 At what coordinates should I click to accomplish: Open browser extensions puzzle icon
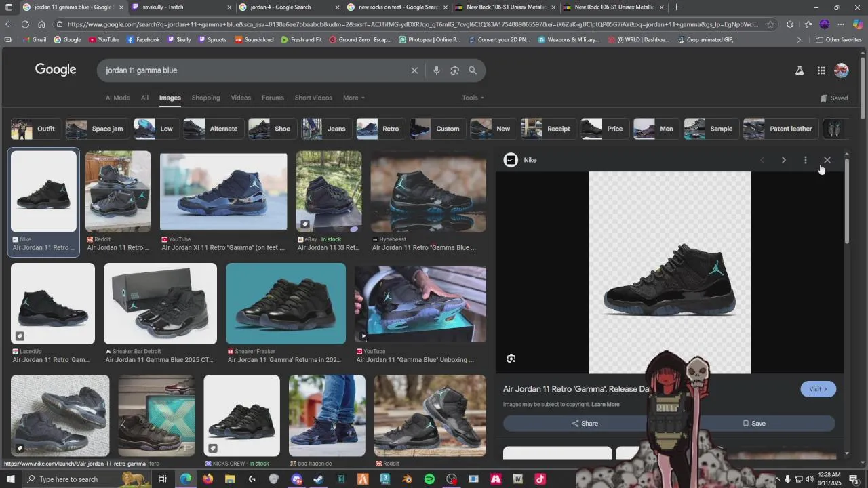pos(790,24)
